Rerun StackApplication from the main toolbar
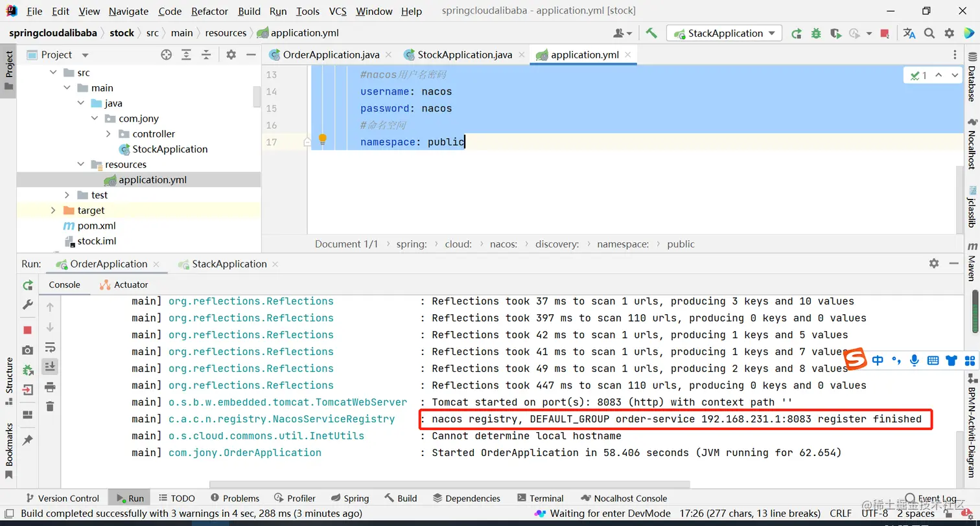This screenshot has width=980, height=526. point(797,33)
